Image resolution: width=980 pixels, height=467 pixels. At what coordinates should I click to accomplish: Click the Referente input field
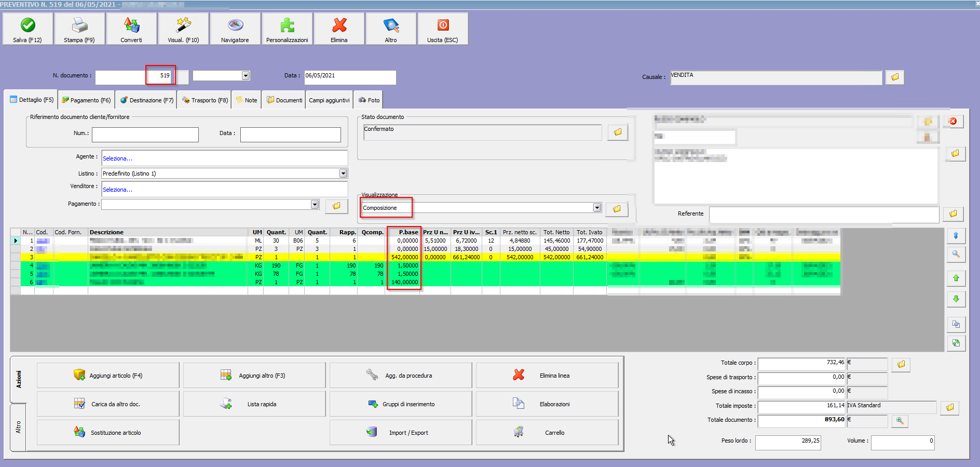click(824, 215)
